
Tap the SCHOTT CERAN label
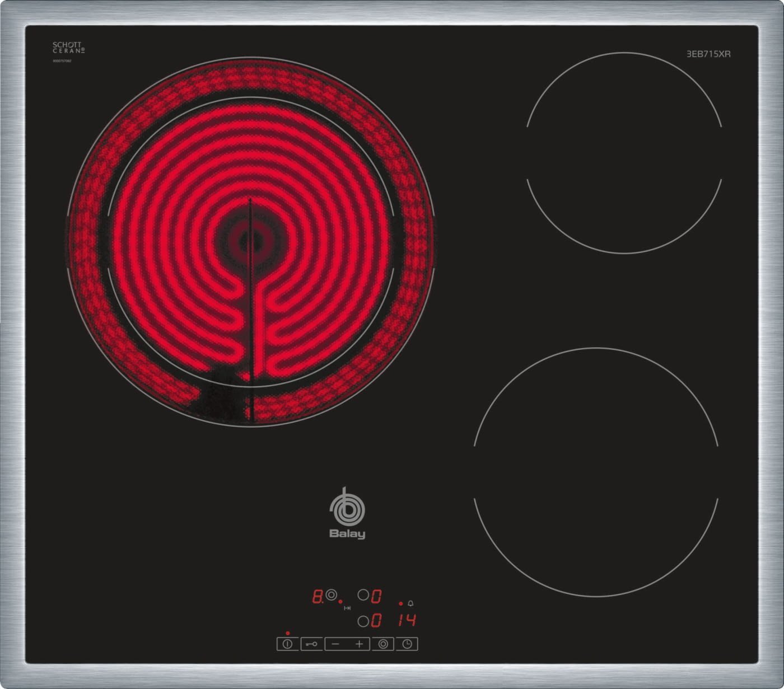point(68,48)
